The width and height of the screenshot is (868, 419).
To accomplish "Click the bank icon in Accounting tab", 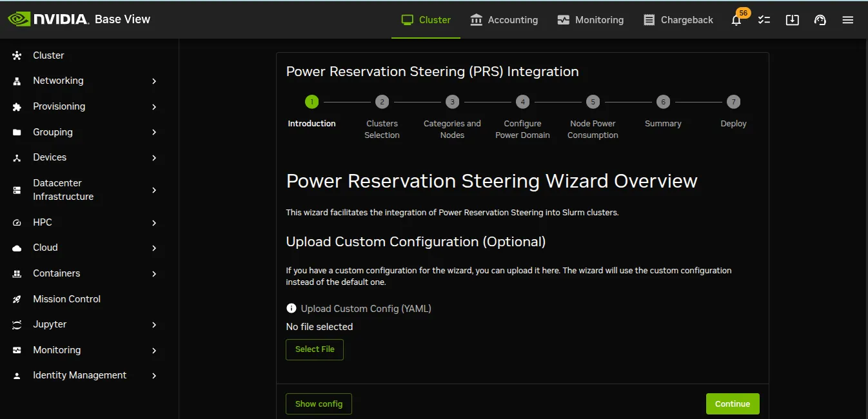I will point(477,20).
